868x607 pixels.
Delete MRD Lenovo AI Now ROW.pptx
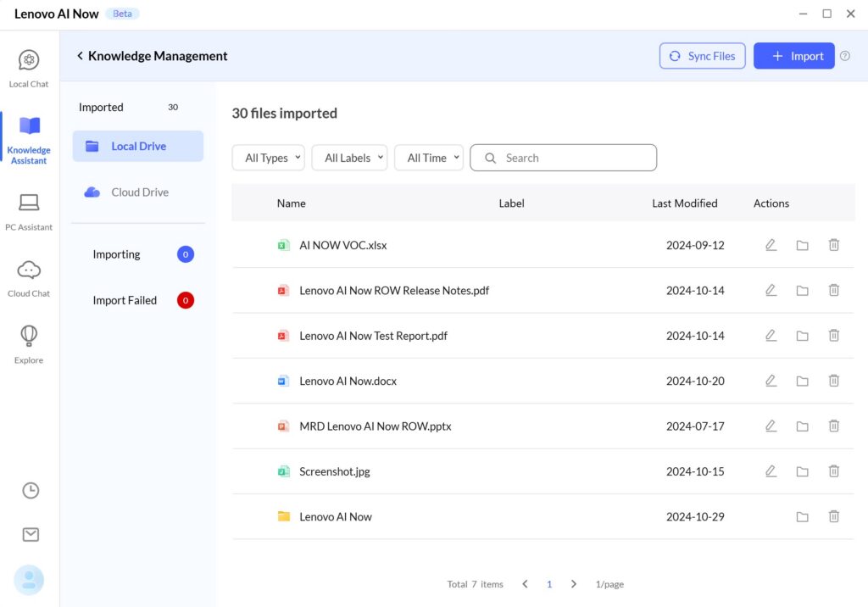(x=834, y=426)
